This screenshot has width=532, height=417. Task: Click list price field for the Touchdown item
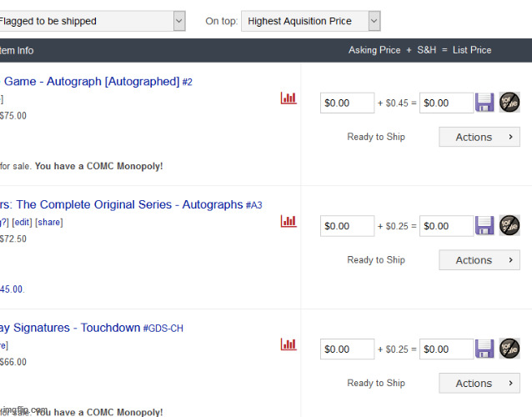point(446,349)
